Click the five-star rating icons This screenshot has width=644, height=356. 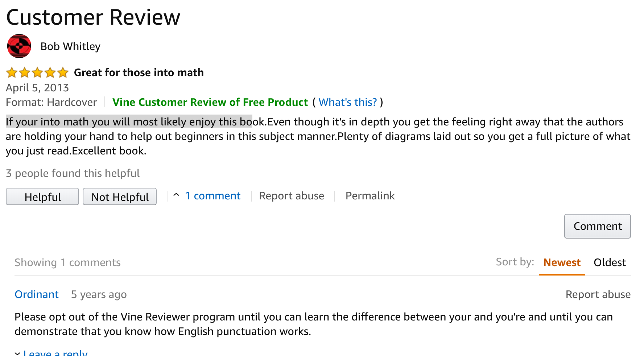(37, 73)
